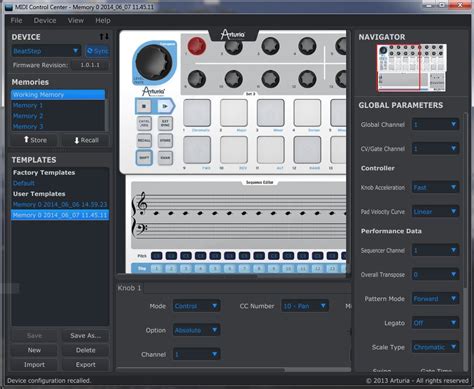Select knob 4 on the device
This screenshot has height=389, width=474.
(307, 46)
